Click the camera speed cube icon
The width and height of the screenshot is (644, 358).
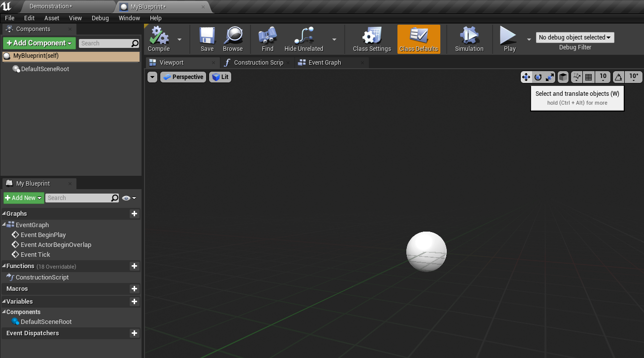pos(563,77)
